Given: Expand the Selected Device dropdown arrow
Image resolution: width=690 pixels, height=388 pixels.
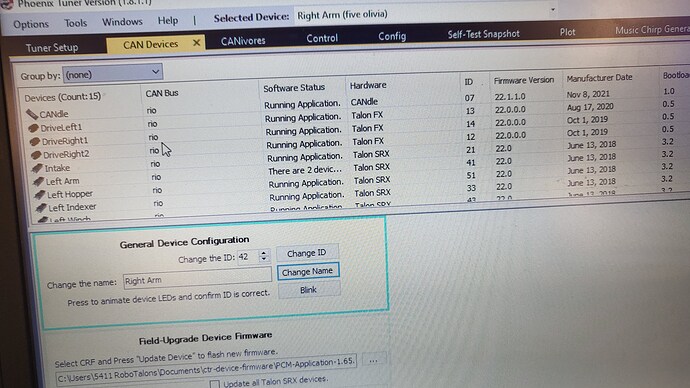Looking at the screenshot, I should click(553, 10).
